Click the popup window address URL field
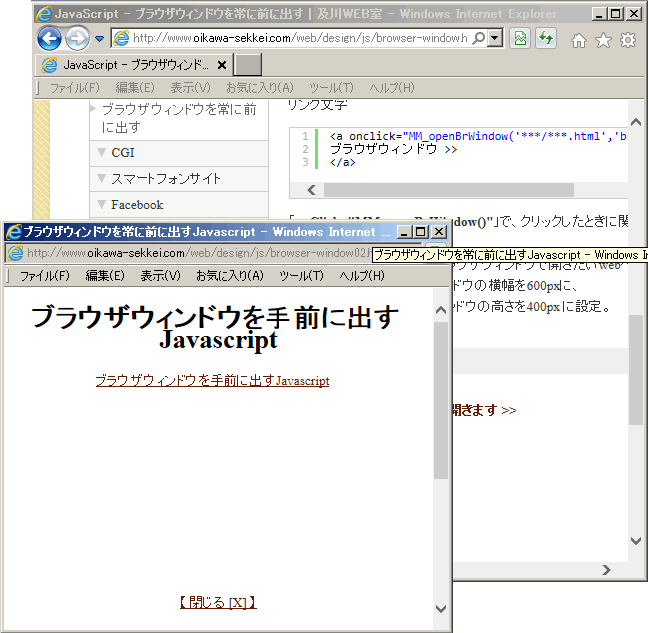Viewport: 648px width, 633px height. point(198,253)
